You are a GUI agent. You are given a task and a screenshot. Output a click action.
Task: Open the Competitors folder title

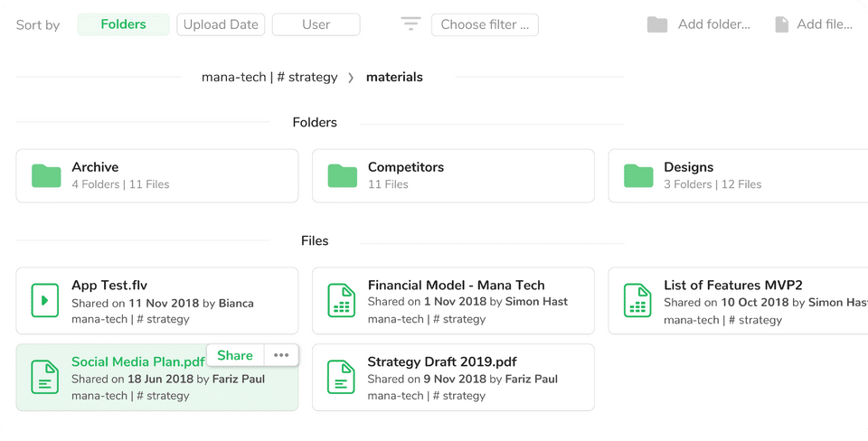pos(406,167)
